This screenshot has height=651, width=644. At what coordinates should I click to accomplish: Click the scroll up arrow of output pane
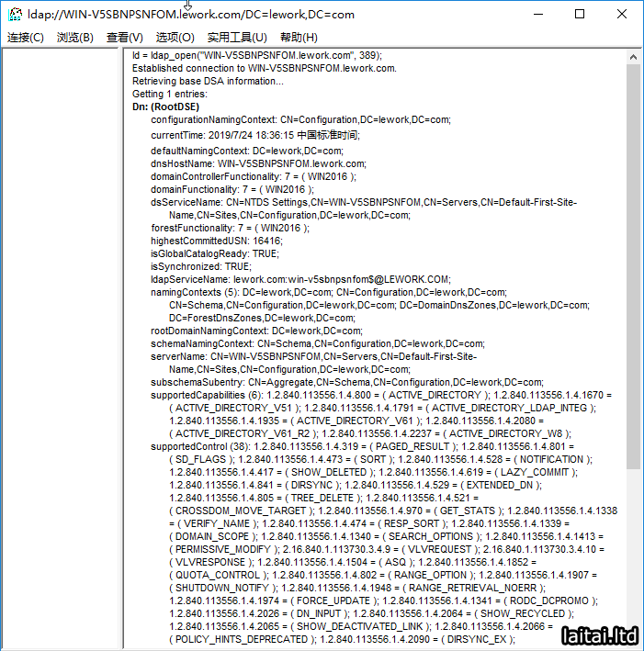tap(634, 56)
